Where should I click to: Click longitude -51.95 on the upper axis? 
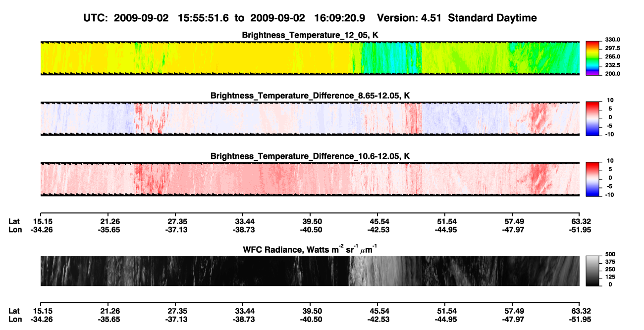click(x=580, y=230)
